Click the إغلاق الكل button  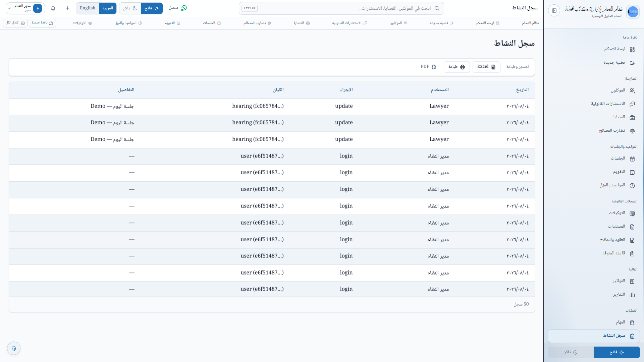click(x=15, y=23)
